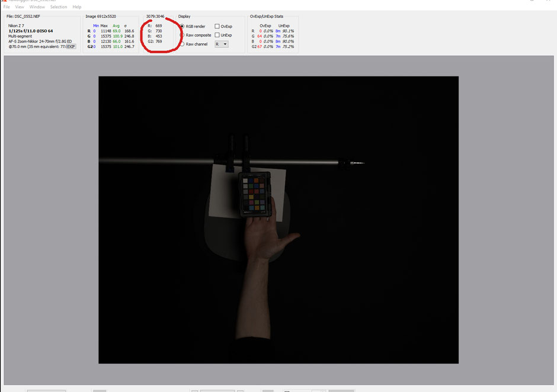The height and width of the screenshot is (392, 557).
Task: Click B underexposure percentage 90.0%
Action: (x=288, y=41)
